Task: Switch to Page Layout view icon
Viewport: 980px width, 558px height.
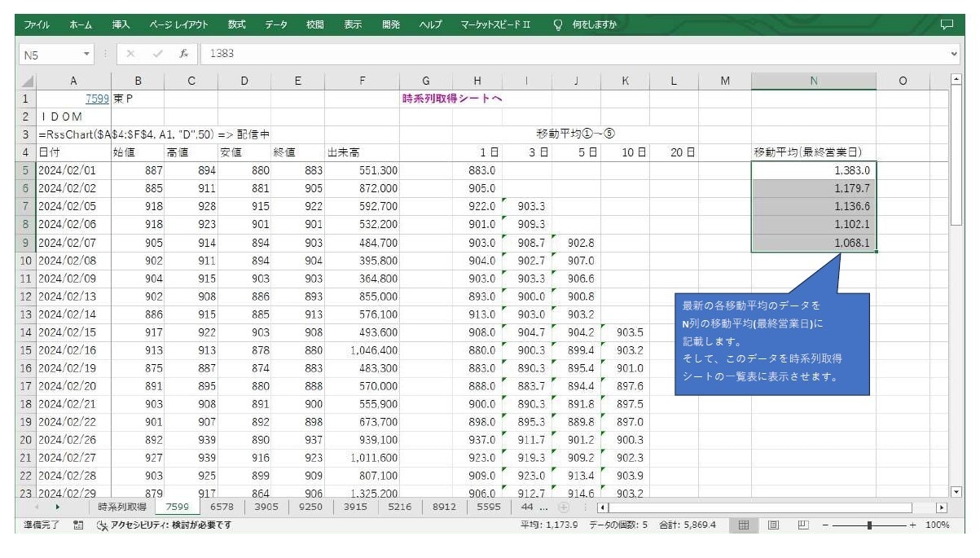Action: tap(774, 525)
